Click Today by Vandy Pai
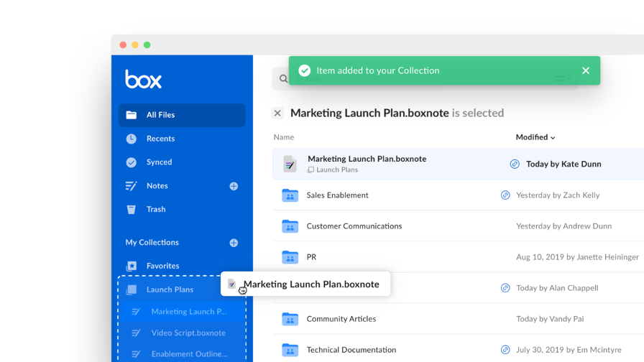The image size is (644, 362). (x=550, y=318)
